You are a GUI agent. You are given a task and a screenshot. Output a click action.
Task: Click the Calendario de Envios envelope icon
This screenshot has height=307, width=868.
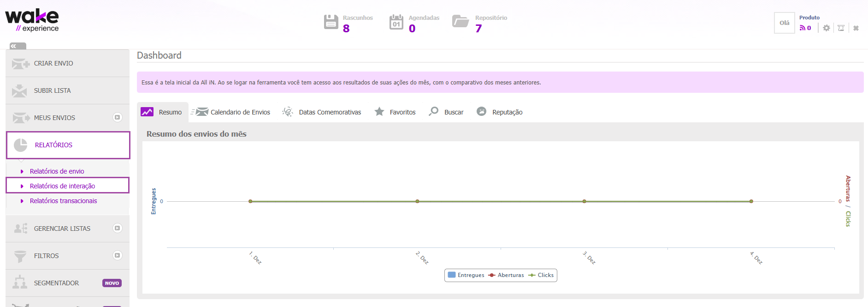(200, 112)
